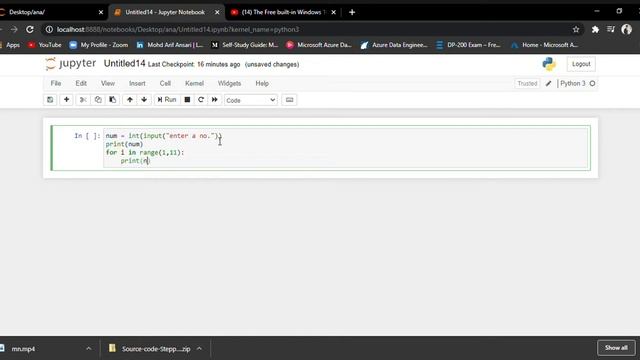640x360 pixels.
Task: Click inside the code cell editor
Action: coord(346,148)
